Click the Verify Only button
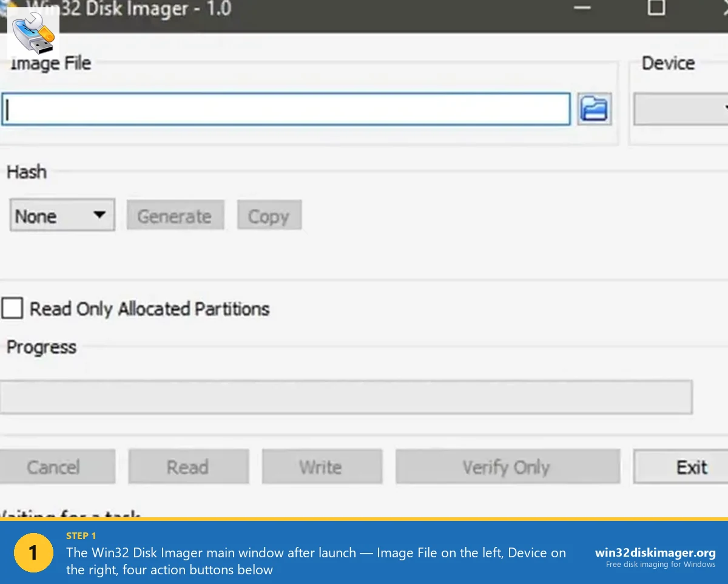This screenshot has width=728, height=584. click(507, 466)
